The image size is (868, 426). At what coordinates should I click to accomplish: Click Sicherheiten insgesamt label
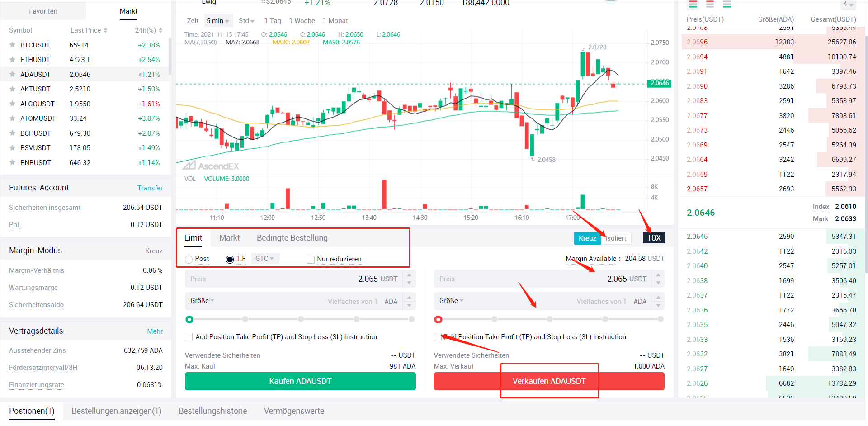pyautogui.click(x=45, y=208)
